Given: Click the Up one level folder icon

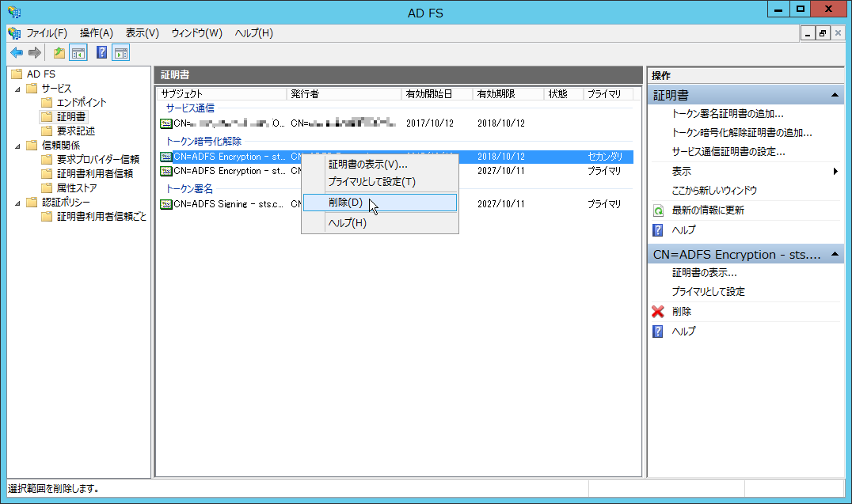Looking at the screenshot, I should click(59, 53).
